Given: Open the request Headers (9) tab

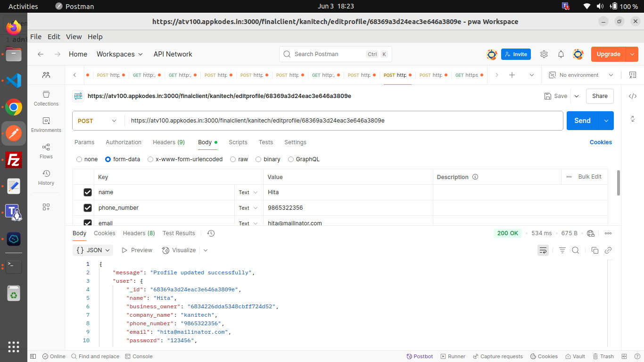Looking at the screenshot, I should point(169,142).
